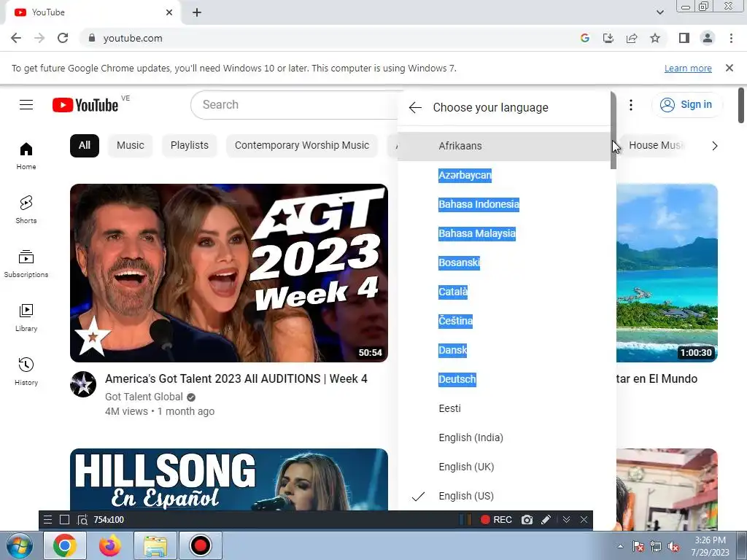Screen dimensions: 747x560
Task: Open Chrome profile avatar
Action: click(x=708, y=38)
